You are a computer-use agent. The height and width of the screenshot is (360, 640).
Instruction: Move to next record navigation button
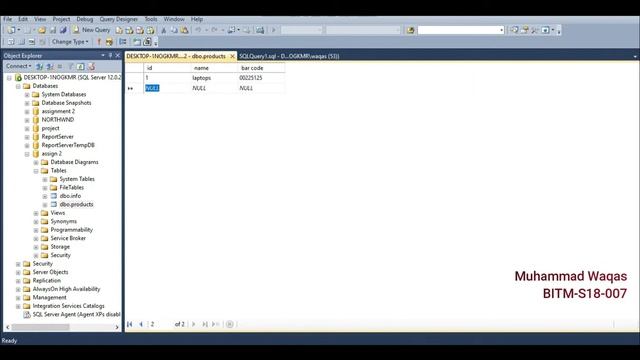coord(194,324)
